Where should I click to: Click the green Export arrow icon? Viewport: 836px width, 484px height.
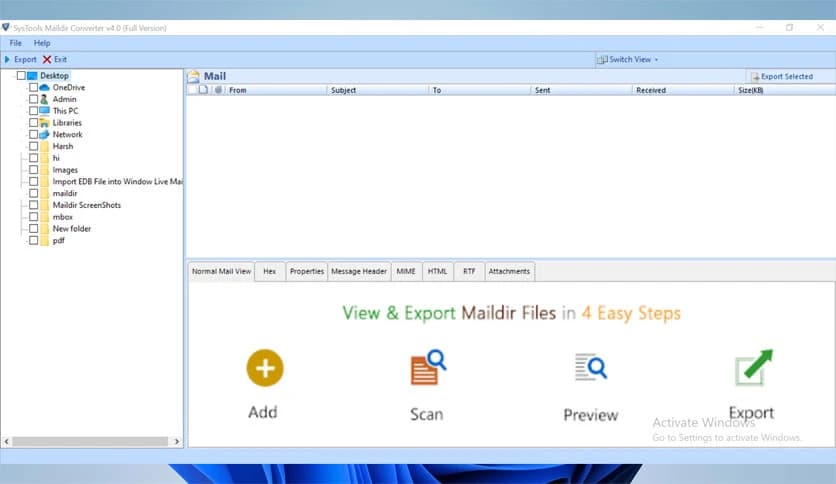pos(753,367)
